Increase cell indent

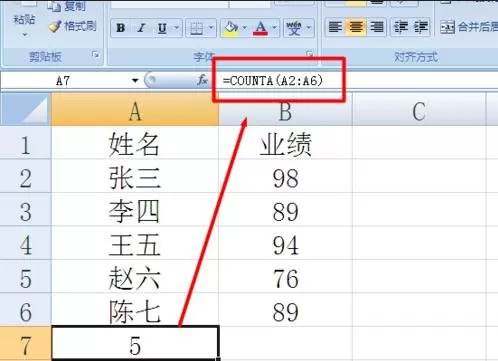[421, 27]
